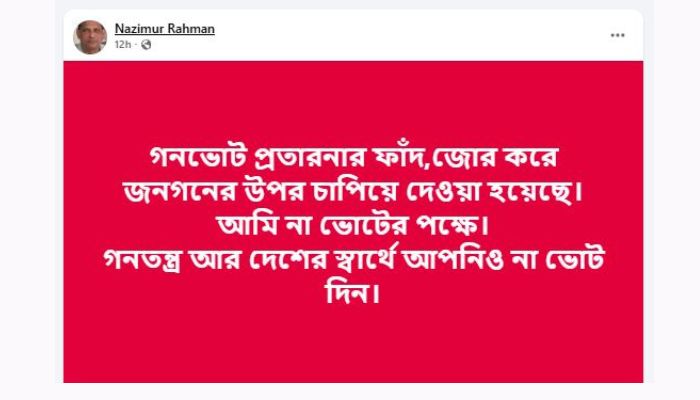Click the word জনগনের in the second line
Image resolution: width=700 pixels, height=400 pixels.
pos(178,192)
